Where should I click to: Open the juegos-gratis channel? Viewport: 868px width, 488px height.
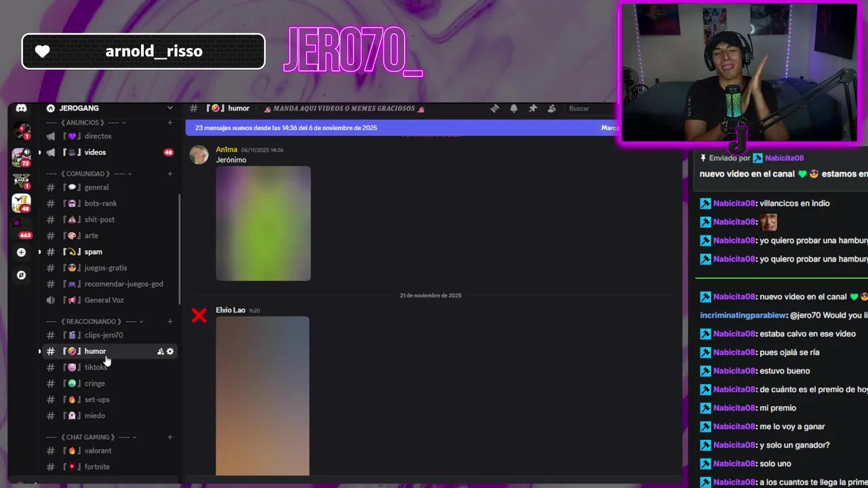tap(108, 268)
